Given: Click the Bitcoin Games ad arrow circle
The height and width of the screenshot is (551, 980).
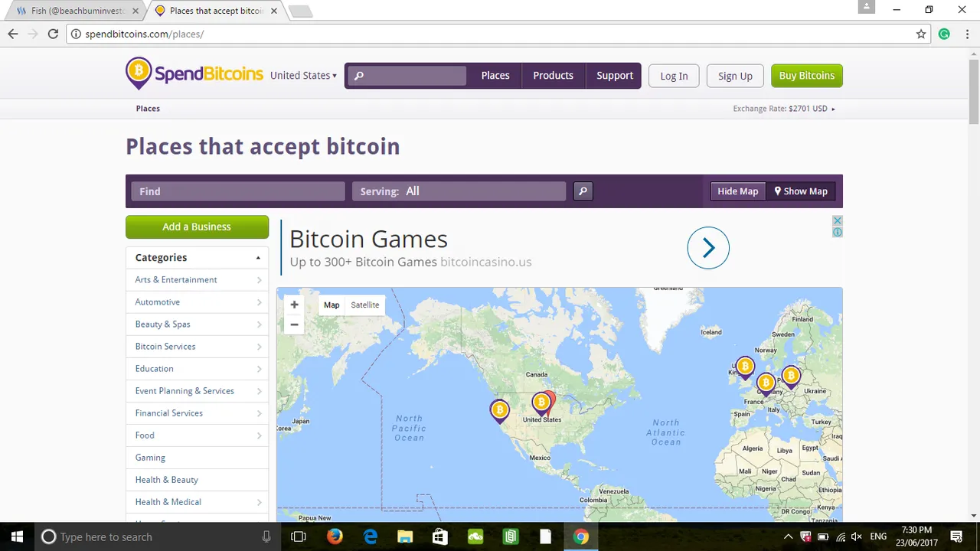Looking at the screenshot, I should point(708,248).
